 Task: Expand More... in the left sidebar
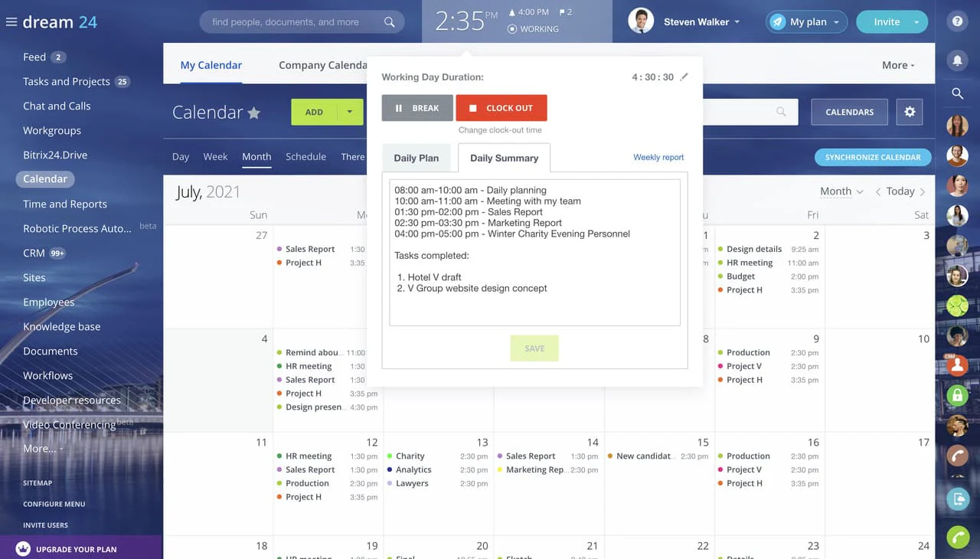point(43,449)
